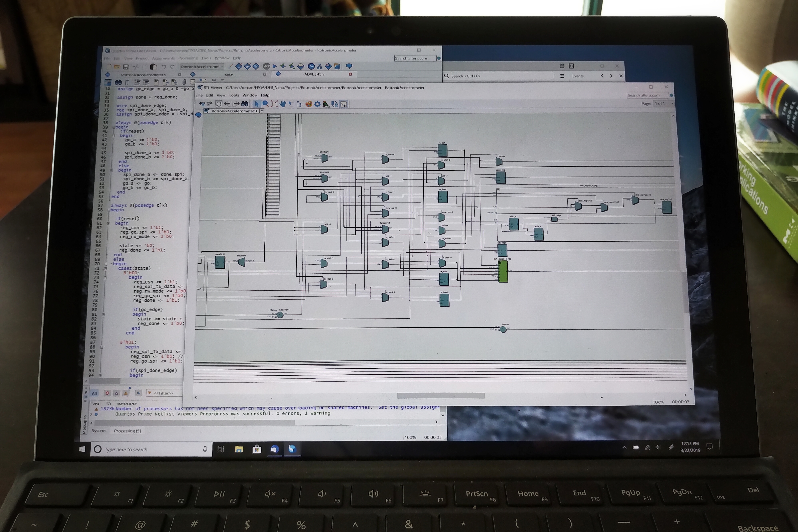Open color palette settings in RTL Viewer

309,104
